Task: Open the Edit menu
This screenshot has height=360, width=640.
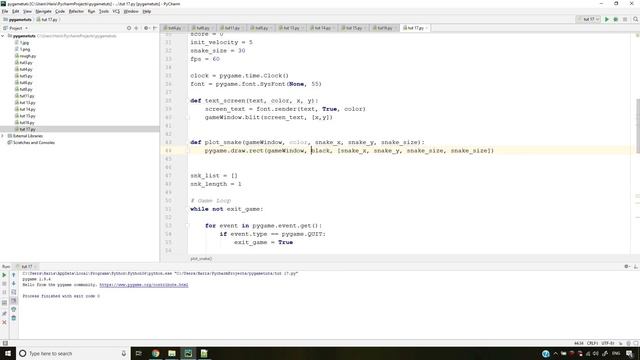Action: (16, 11)
